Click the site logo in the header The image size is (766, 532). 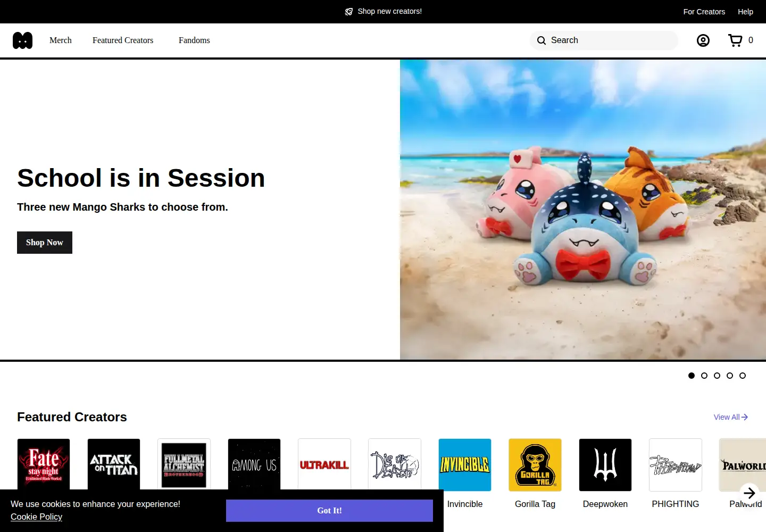[x=22, y=40]
